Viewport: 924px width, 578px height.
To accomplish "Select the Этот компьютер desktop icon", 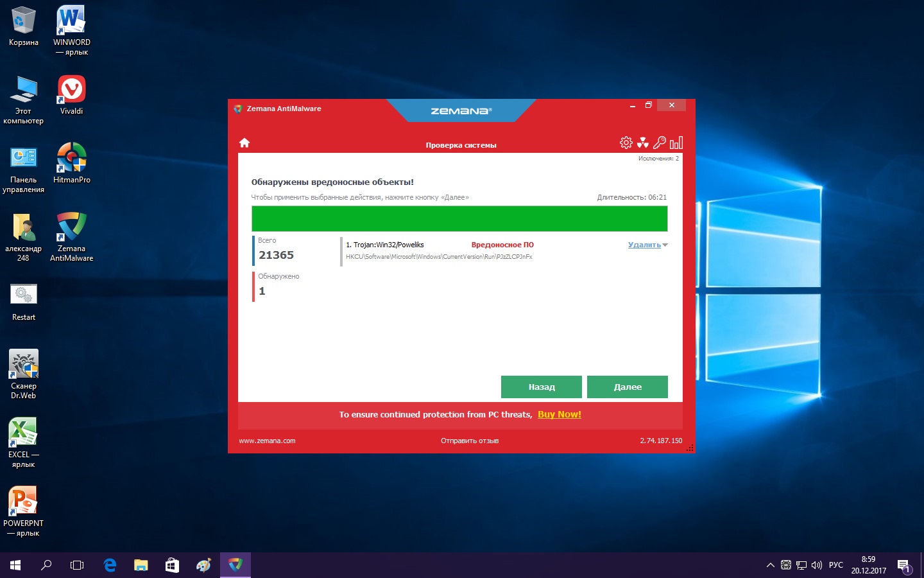I will [x=24, y=100].
